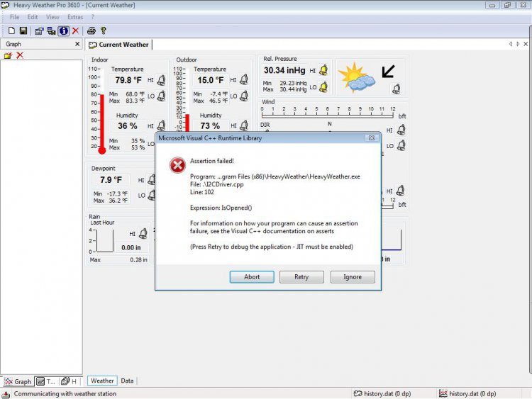Click the tab scroll right arrow
This screenshot has height=399, width=532.
click(518, 44)
